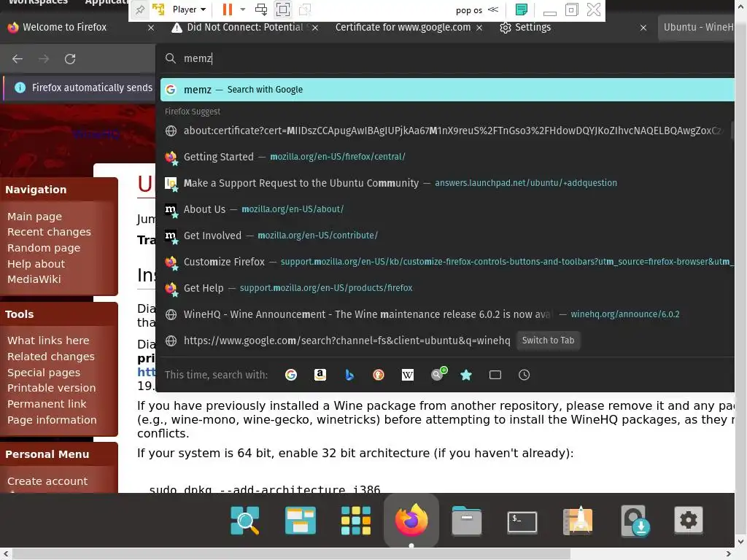
Task: Open Recent changes link
Action: [49, 232]
